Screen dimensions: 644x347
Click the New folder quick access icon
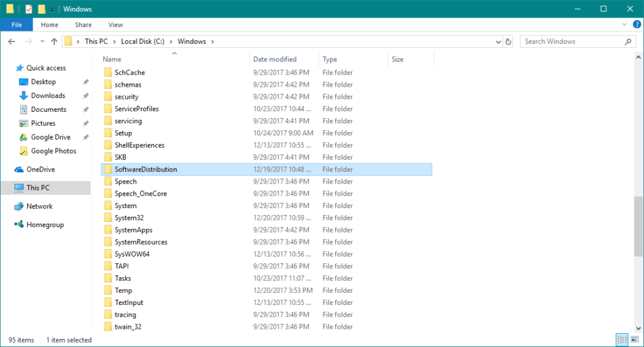point(42,9)
